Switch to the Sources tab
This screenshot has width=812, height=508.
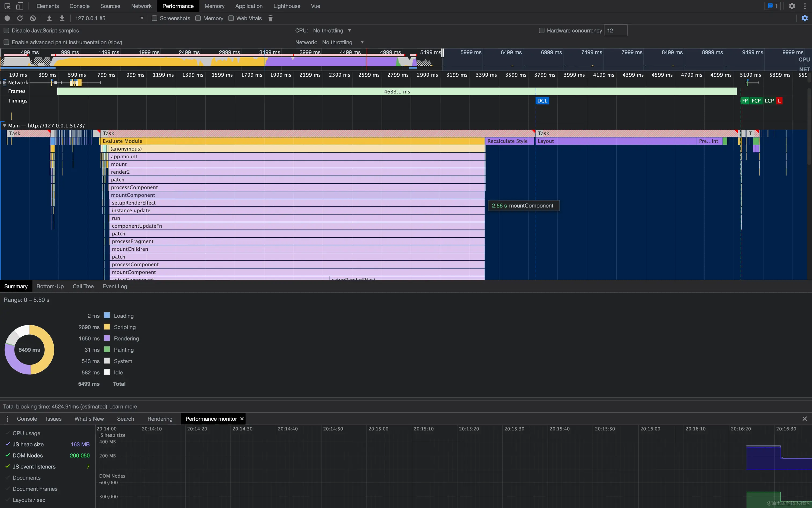(x=110, y=6)
